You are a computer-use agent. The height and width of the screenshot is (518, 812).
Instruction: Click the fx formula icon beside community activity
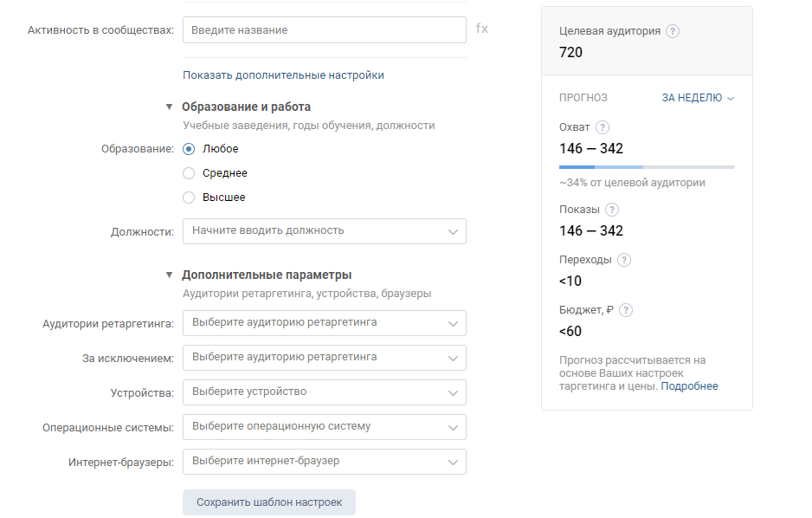481,29
